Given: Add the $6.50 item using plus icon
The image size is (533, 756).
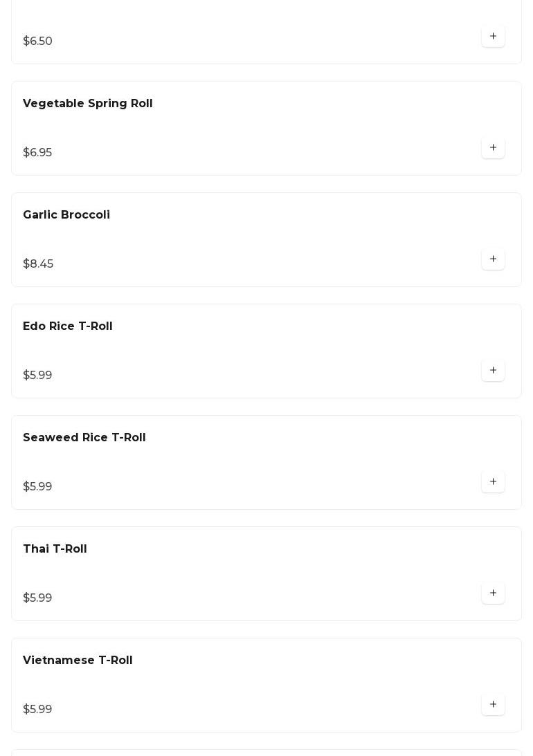Looking at the screenshot, I should (x=493, y=36).
